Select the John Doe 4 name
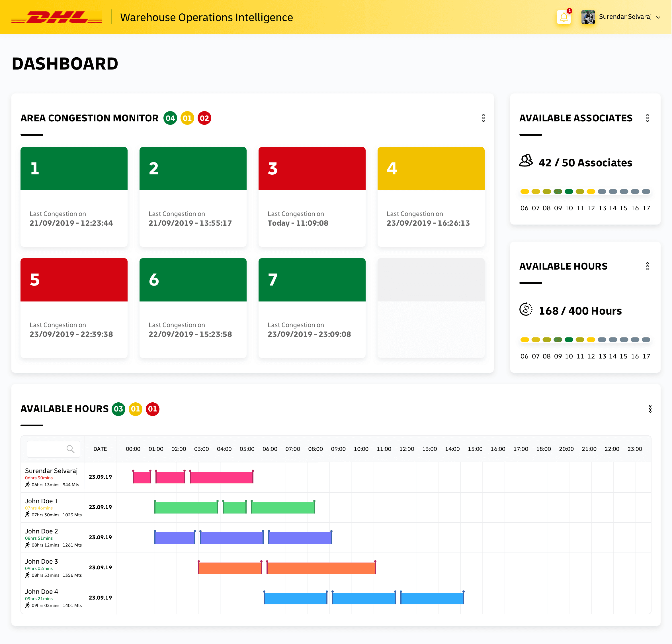This screenshot has width=672, height=644. (x=42, y=592)
